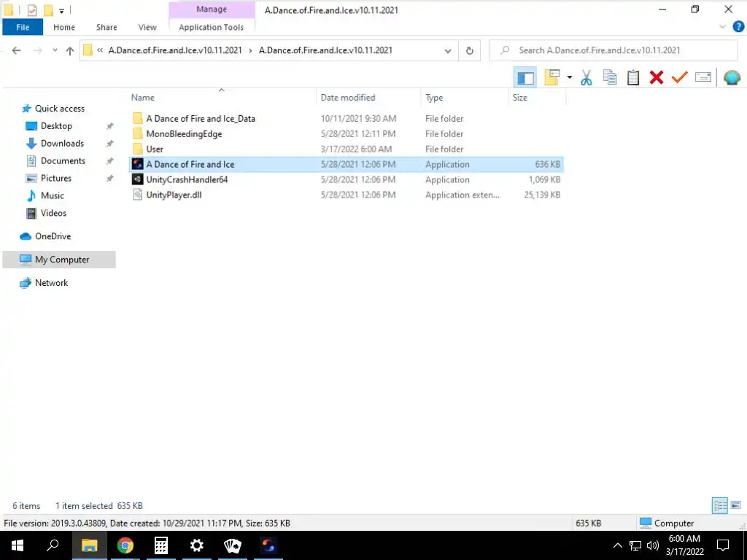Viewport: 747px width, 560px height.
Task: Click the first breadcrumb A.Dance.of.Fire.and.Ice.v10.11.2021
Action: click(175, 50)
